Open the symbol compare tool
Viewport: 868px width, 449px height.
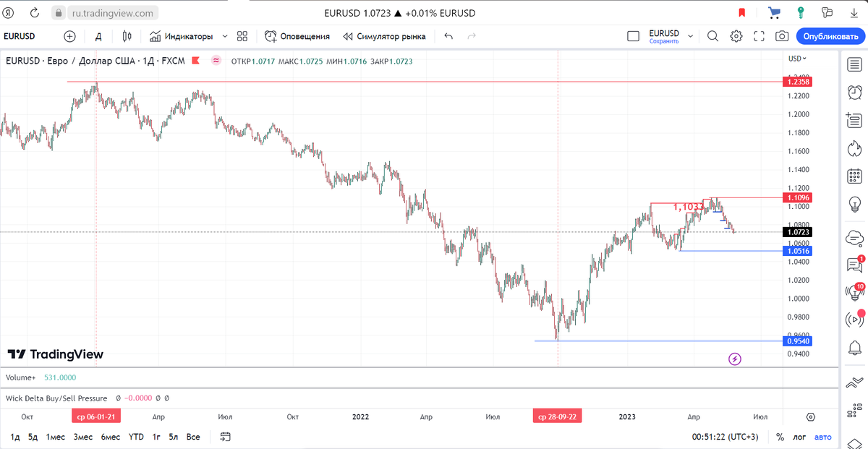click(69, 36)
